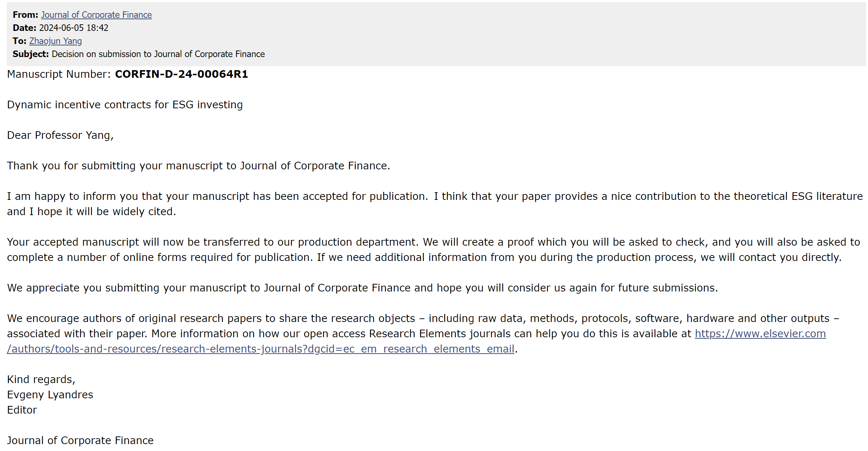Click the authors/tools-and-resources link continuation

(261, 349)
